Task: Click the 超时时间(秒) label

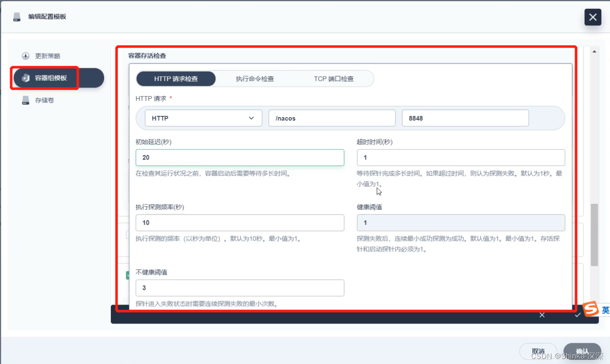Action: click(374, 142)
